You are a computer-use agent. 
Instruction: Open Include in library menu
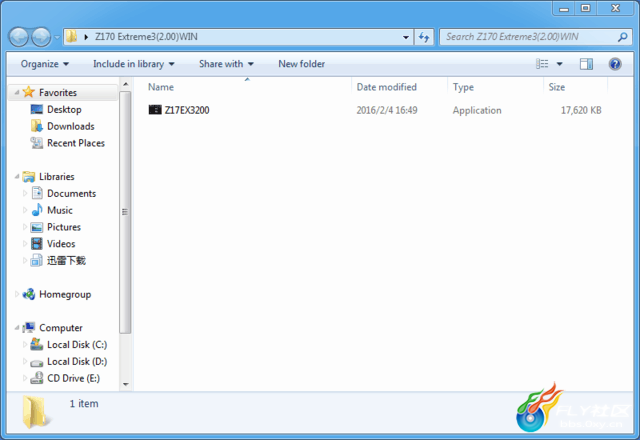[x=133, y=64]
